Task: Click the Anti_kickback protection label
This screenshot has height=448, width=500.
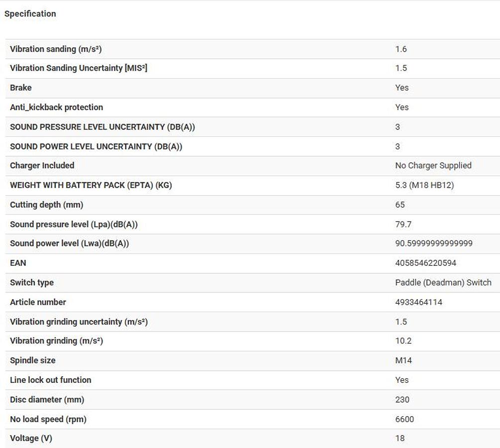Action: (56, 107)
